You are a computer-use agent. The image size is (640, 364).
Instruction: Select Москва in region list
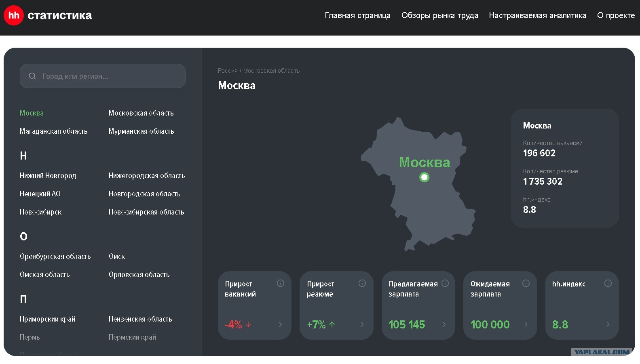click(x=32, y=113)
